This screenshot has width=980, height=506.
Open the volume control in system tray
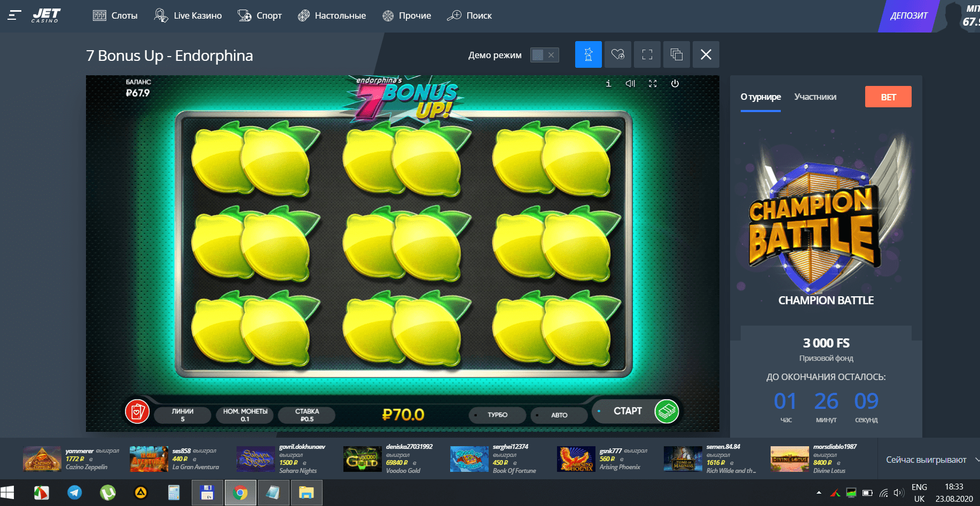(x=899, y=493)
